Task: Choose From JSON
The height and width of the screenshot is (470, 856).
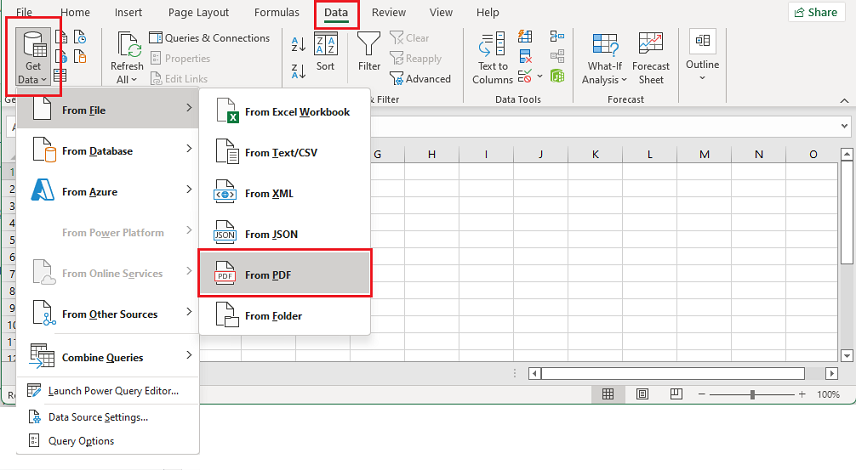Action: (284, 234)
